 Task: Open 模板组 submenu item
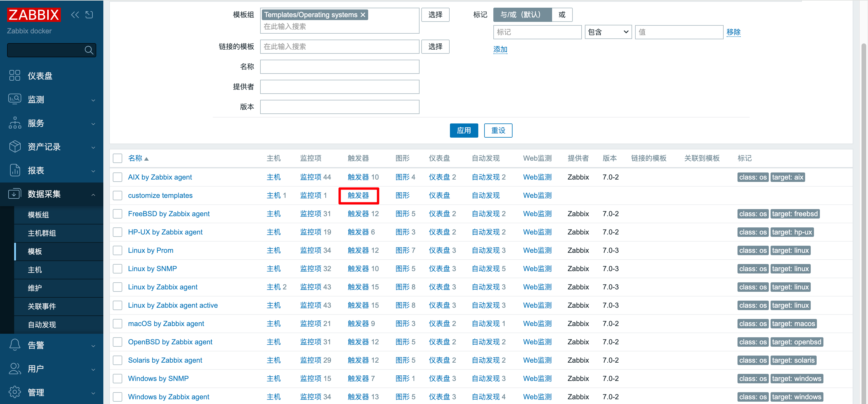click(x=59, y=215)
